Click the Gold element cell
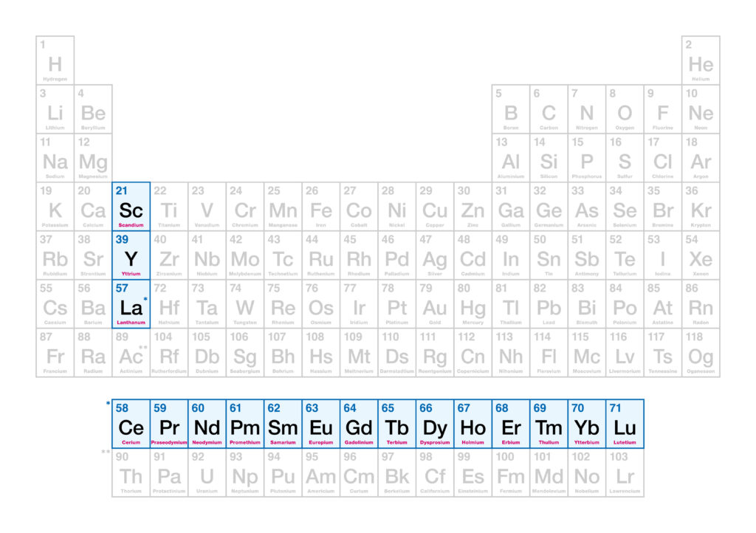This screenshot has height=533, width=756. pyautogui.click(x=435, y=304)
